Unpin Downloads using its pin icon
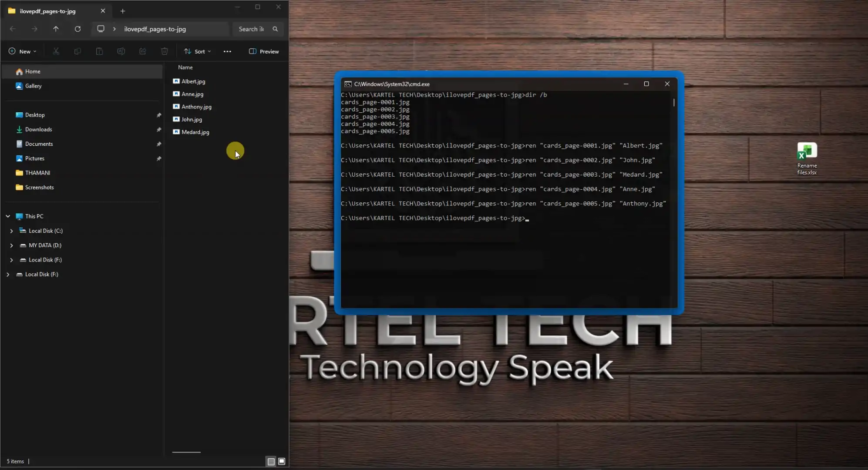This screenshot has height=470, width=868. [159, 130]
